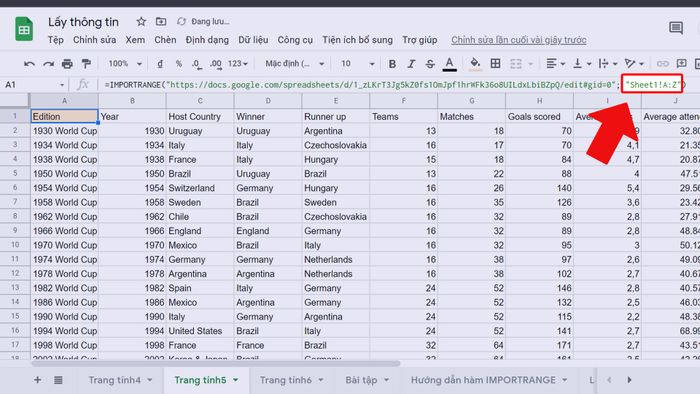Open Trang tính5 tab options arrow
Viewport: 700px width, 394px height.
point(236,380)
